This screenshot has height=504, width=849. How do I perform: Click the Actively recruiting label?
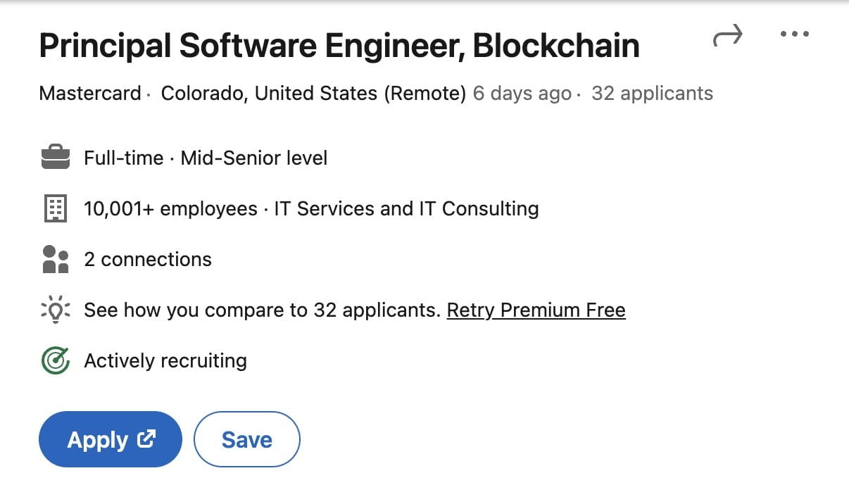(x=165, y=360)
